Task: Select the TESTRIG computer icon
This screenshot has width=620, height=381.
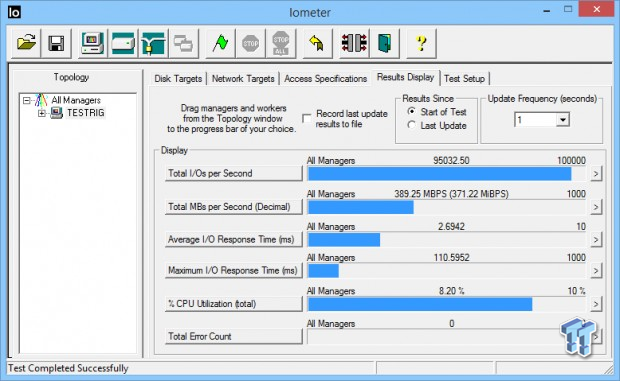Action: click(x=57, y=113)
